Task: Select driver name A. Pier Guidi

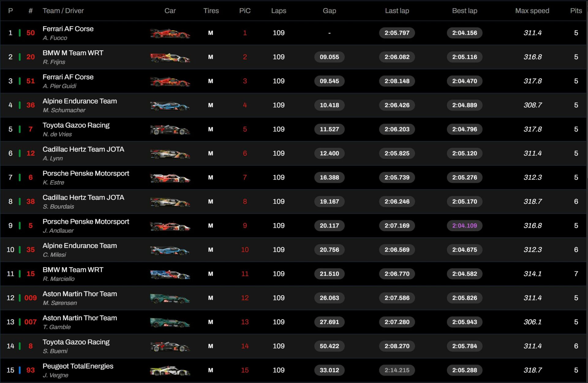Action: 59,86
